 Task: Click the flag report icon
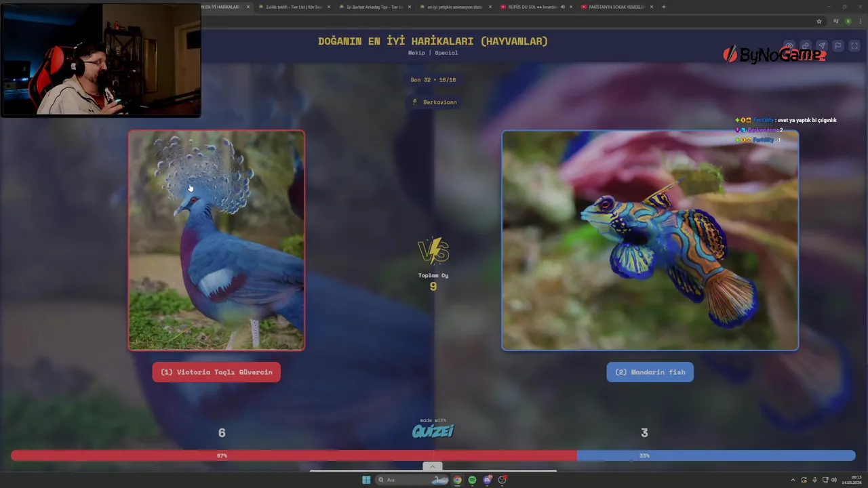point(838,46)
